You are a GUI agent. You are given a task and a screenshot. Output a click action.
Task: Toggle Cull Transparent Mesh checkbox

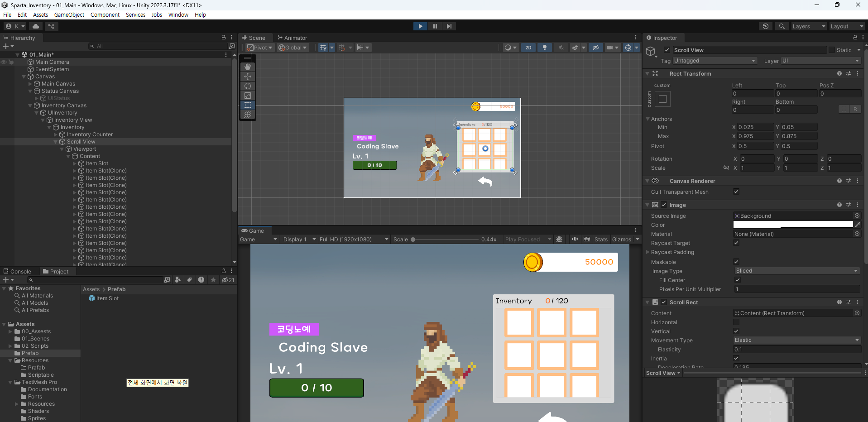coord(736,192)
